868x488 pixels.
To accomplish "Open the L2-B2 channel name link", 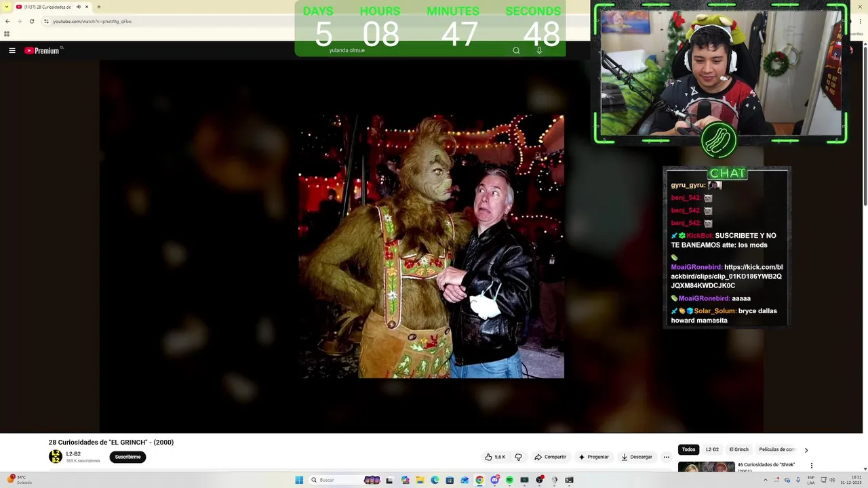I will (73, 454).
